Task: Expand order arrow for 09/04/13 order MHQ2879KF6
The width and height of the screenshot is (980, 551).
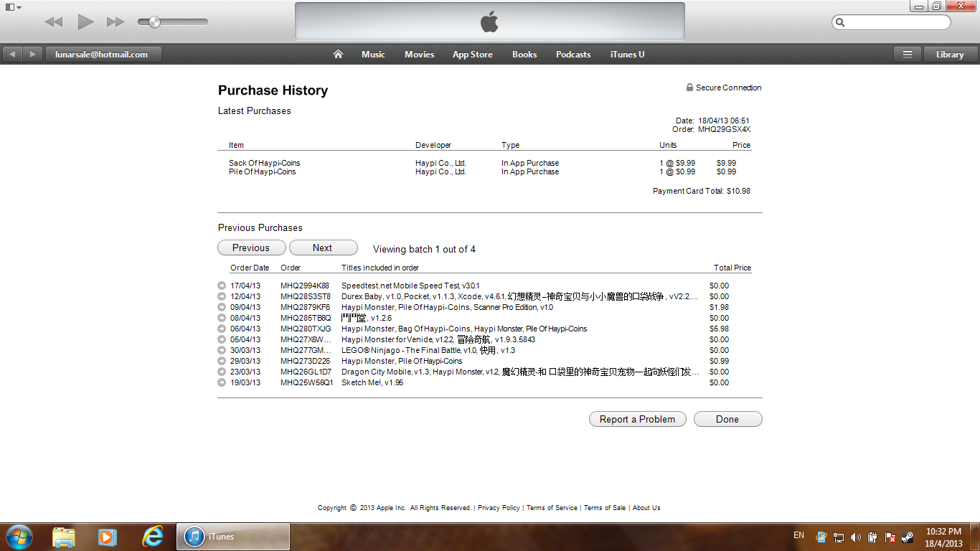Action: [222, 307]
